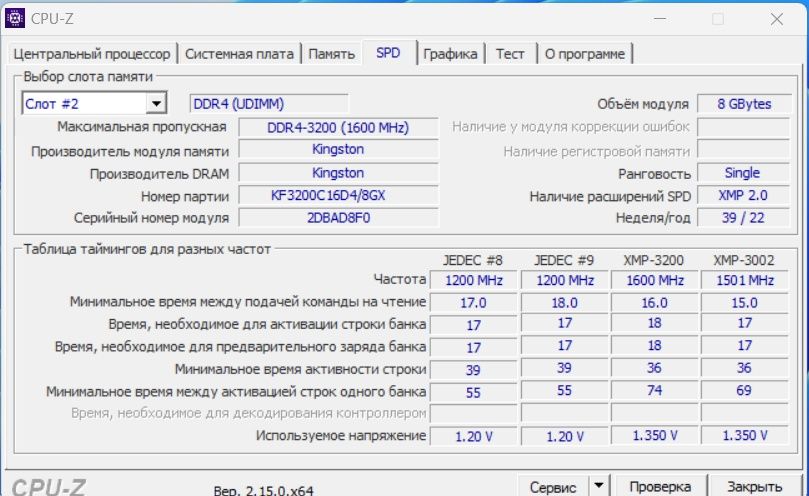
Task: Click the JEDEC #8 column header
Action: 473,260
